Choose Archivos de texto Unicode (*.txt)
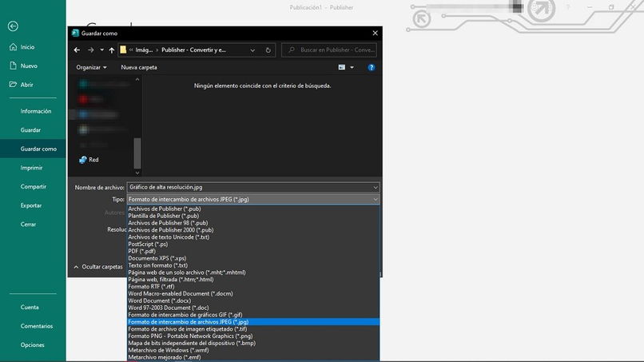644x362 pixels. 253,237
